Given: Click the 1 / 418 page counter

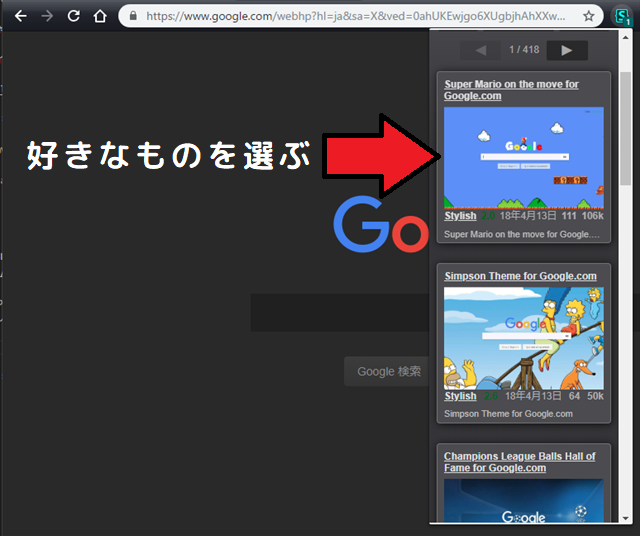Looking at the screenshot, I should click(x=524, y=50).
